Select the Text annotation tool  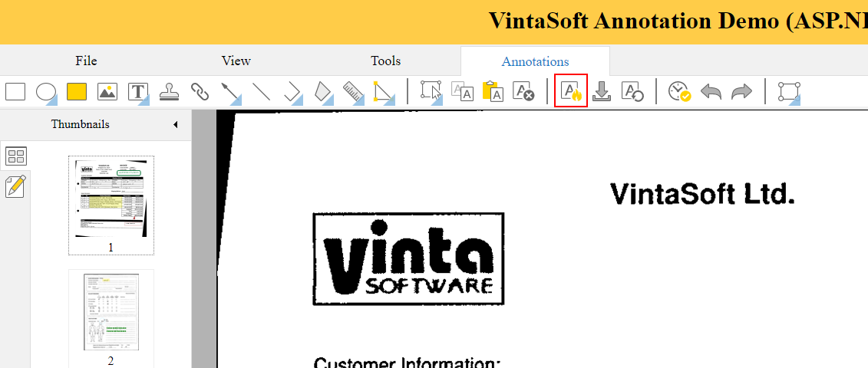138,91
